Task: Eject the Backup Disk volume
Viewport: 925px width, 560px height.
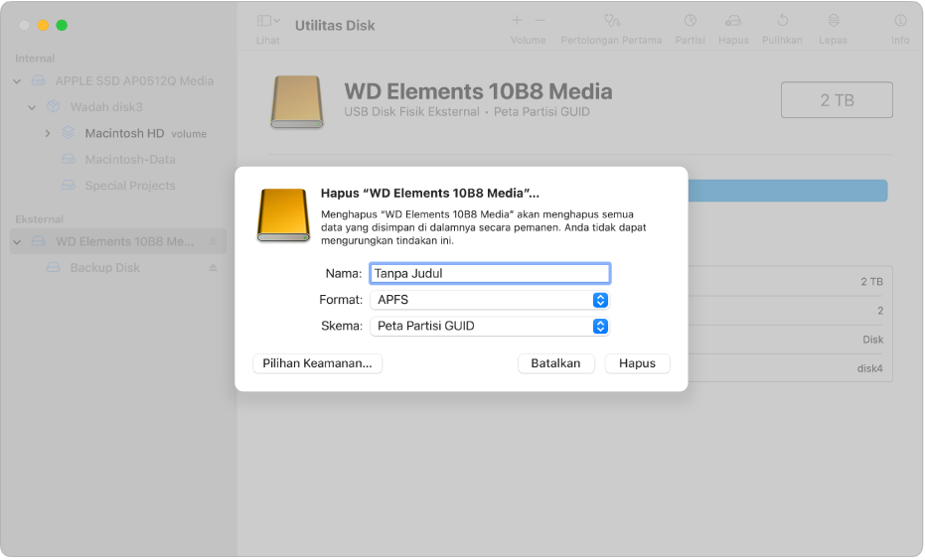Action: coord(213,268)
